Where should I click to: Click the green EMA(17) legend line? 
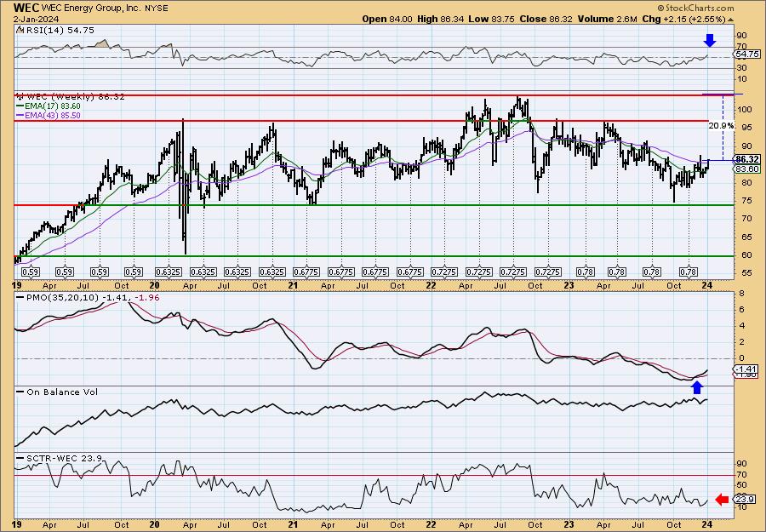coord(20,106)
